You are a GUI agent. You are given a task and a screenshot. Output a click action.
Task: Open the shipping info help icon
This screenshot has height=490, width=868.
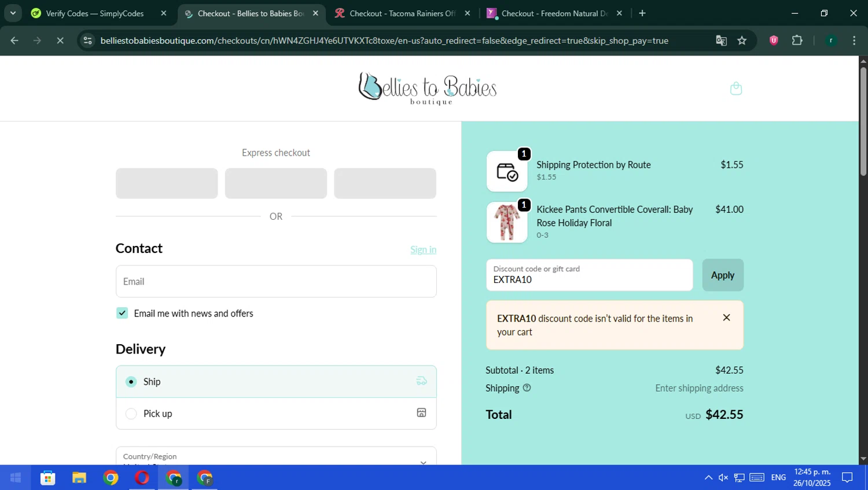click(527, 388)
